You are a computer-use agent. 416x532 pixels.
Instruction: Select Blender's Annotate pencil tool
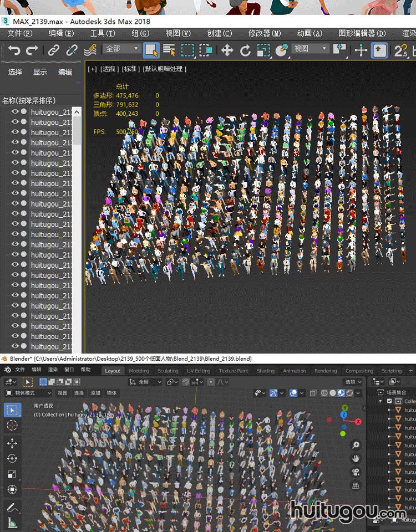(x=12, y=507)
